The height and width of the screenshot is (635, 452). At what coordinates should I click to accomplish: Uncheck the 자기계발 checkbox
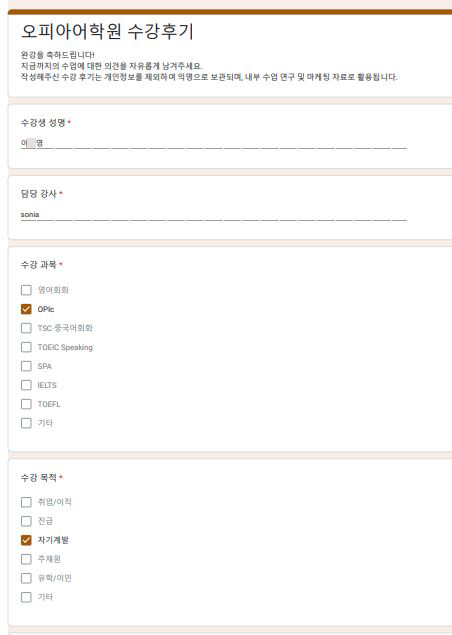point(26,540)
